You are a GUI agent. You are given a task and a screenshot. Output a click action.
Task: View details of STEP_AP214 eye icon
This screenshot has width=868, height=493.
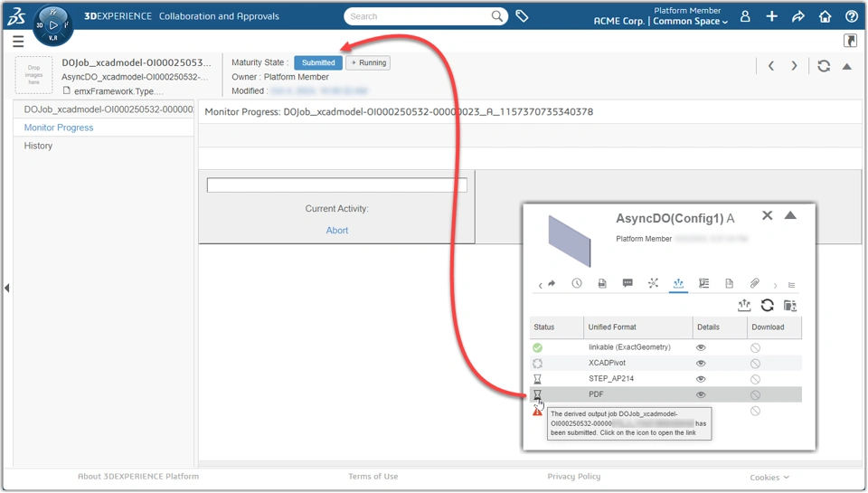pos(701,379)
